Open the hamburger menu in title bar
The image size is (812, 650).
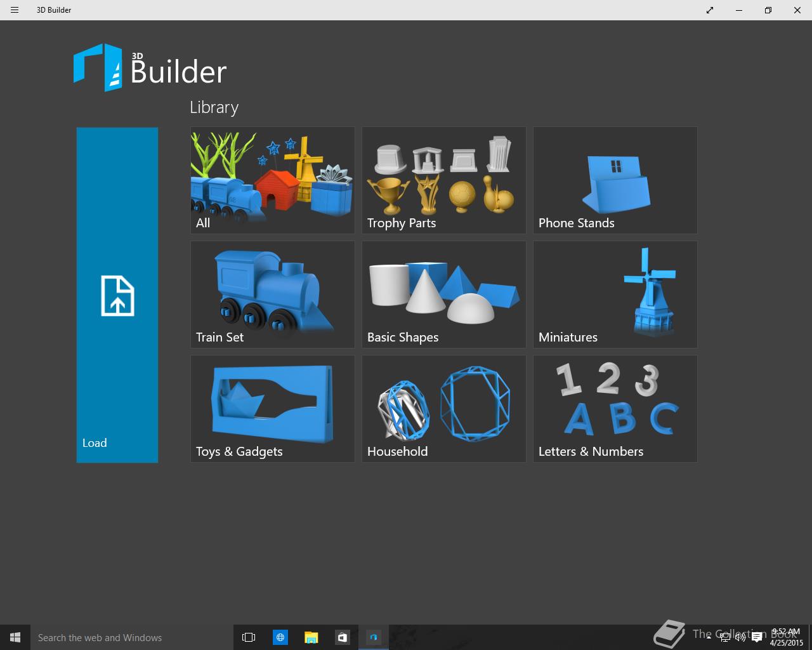[x=15, y=10]
